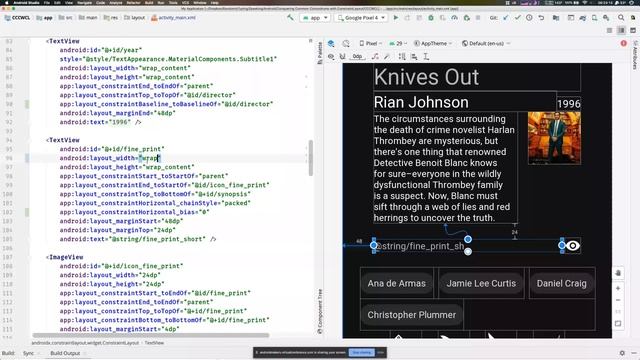Click the code editor horizontal scrollbar
Viewport: 640px width, 360px height.
pos(151,336)
